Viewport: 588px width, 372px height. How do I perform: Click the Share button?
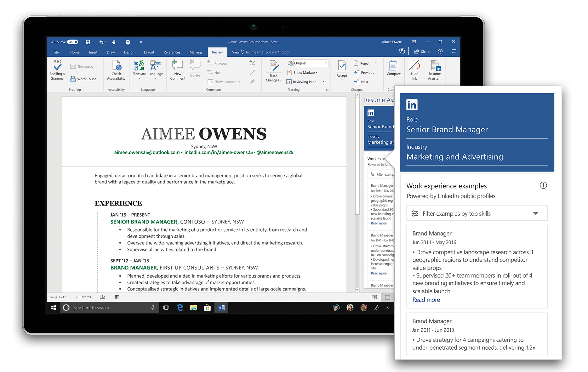click(422, 52)
